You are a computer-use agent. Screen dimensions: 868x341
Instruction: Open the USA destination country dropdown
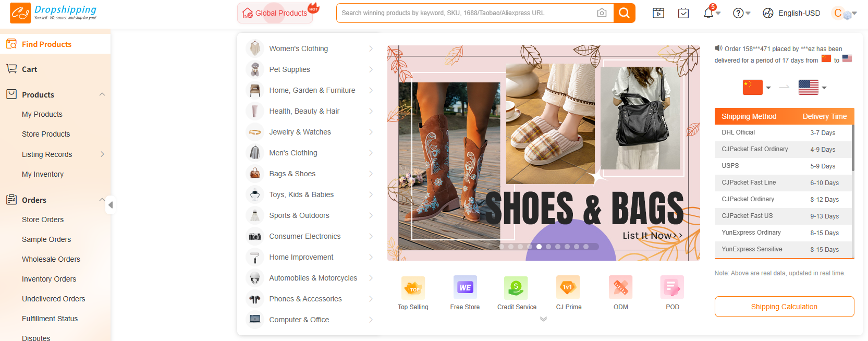coord(813,88)
